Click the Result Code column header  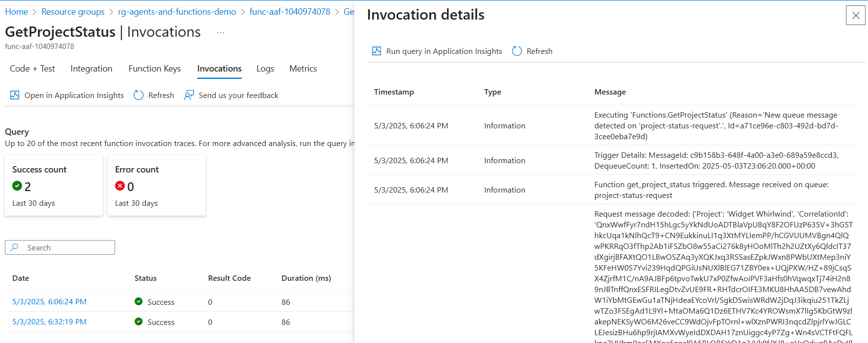point(229,278)
